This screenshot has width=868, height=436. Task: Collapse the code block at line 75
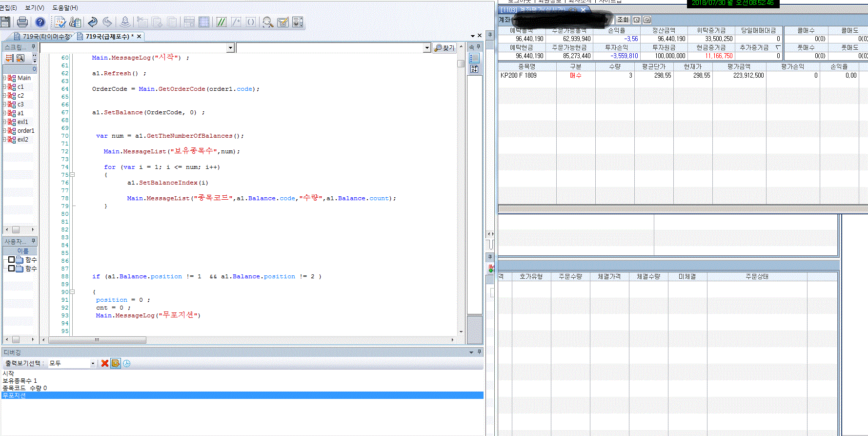pyautogui.click(x=72, y=175)
